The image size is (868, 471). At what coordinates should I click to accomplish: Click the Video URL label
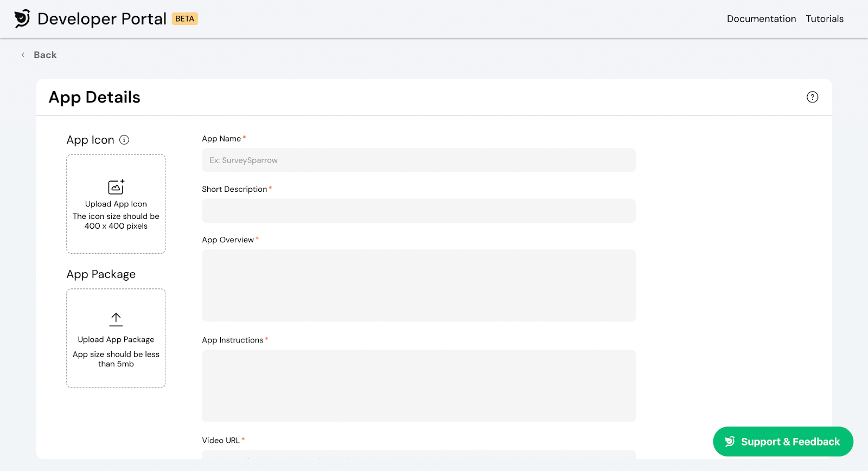(x=221, y=440)
